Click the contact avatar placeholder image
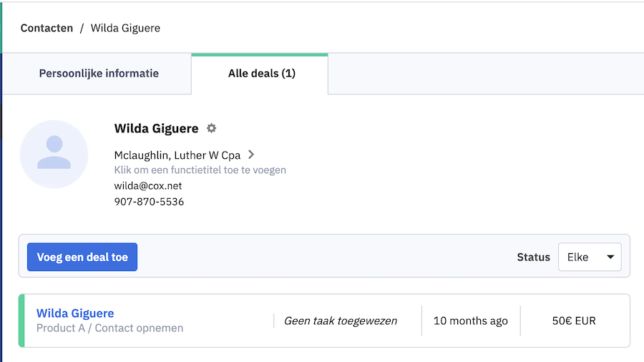 pos(54,155)
